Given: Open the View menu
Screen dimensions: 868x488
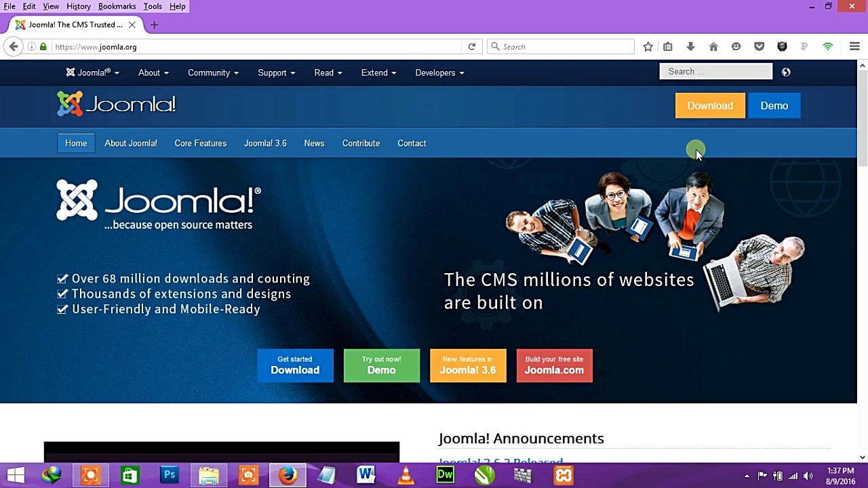Looking at the screenshot, I should tap(51, 6).
